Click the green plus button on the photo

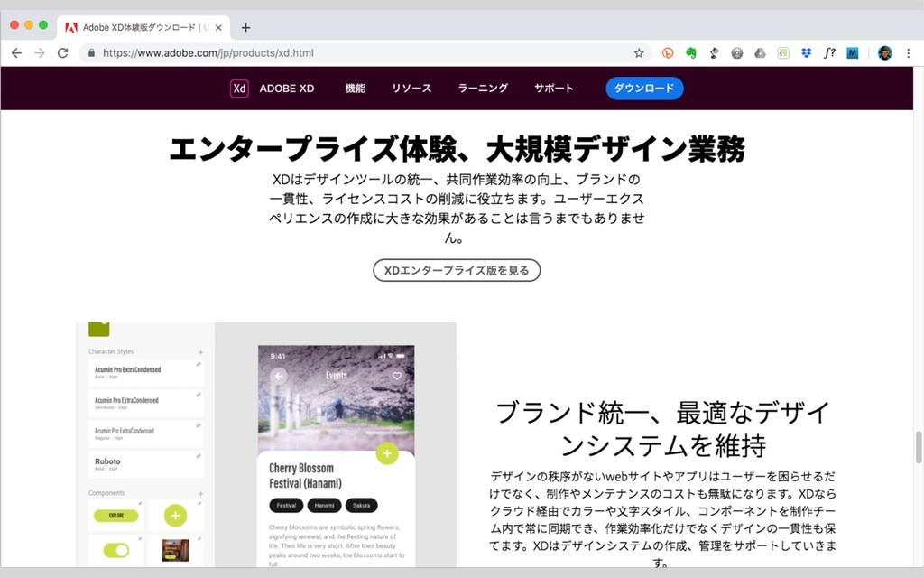(387, 453)
